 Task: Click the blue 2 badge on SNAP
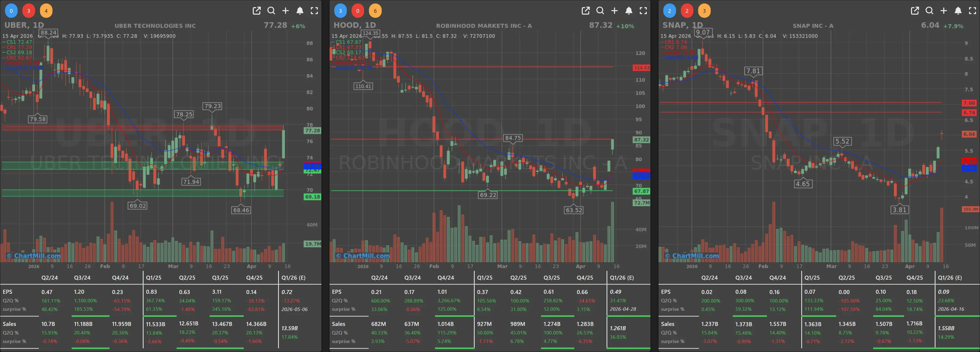[669, 11]
